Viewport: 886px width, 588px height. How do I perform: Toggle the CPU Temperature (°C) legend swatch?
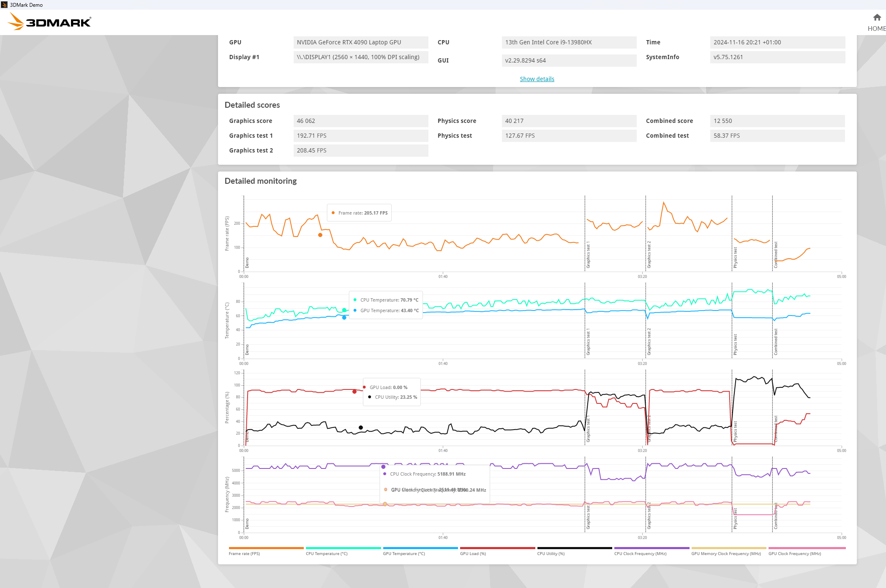click(x=343, y=548)
